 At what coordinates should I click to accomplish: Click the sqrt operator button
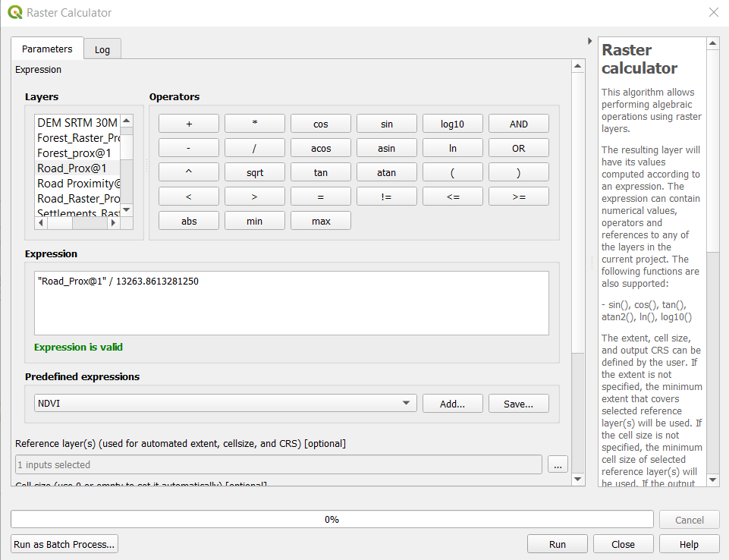point(255,172)
